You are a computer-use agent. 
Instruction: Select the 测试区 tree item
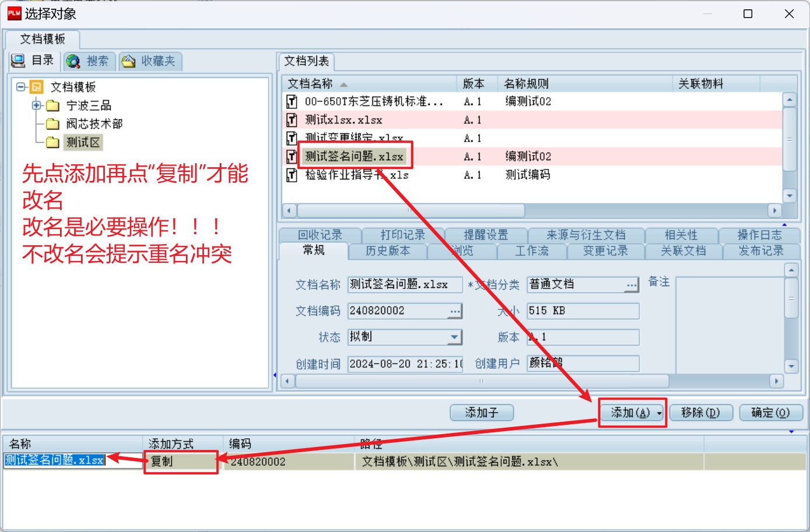tap(83, 142)
